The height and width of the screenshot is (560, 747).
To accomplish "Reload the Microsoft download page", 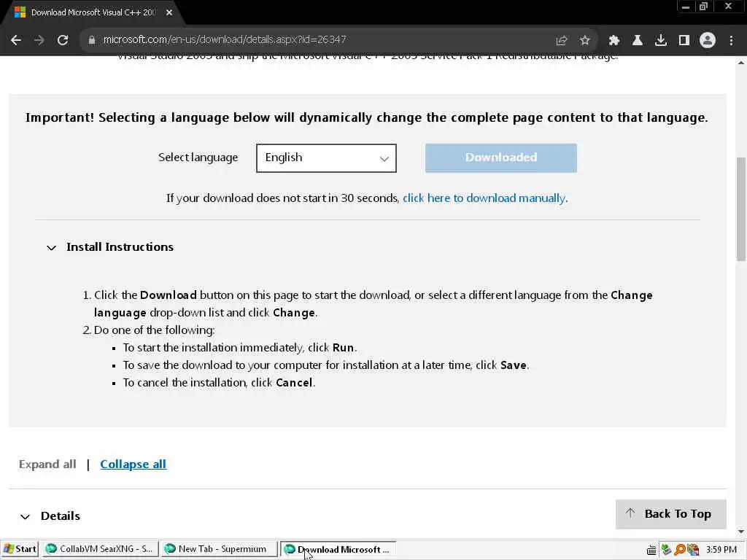I will point(63,40).
